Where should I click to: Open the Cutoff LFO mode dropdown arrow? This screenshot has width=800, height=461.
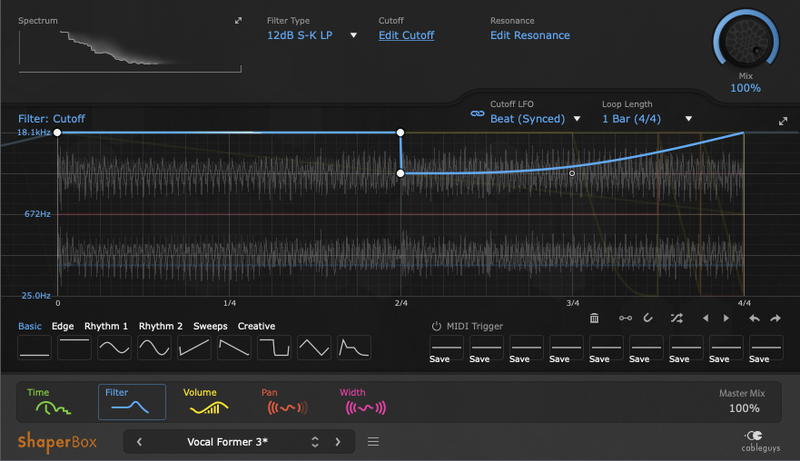(x=577, y=119)
